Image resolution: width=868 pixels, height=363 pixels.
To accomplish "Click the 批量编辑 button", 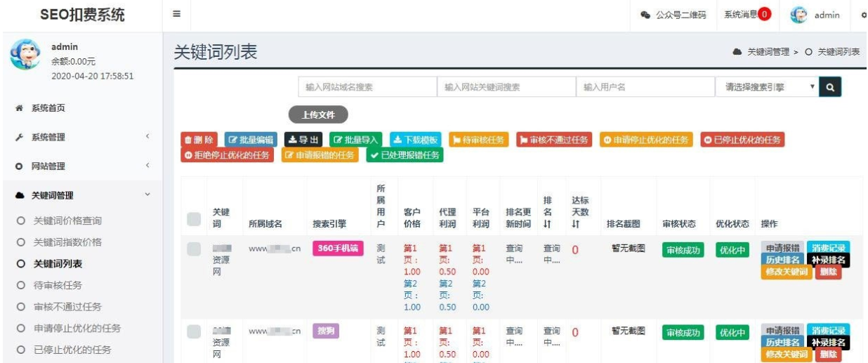I will (251, 140).
